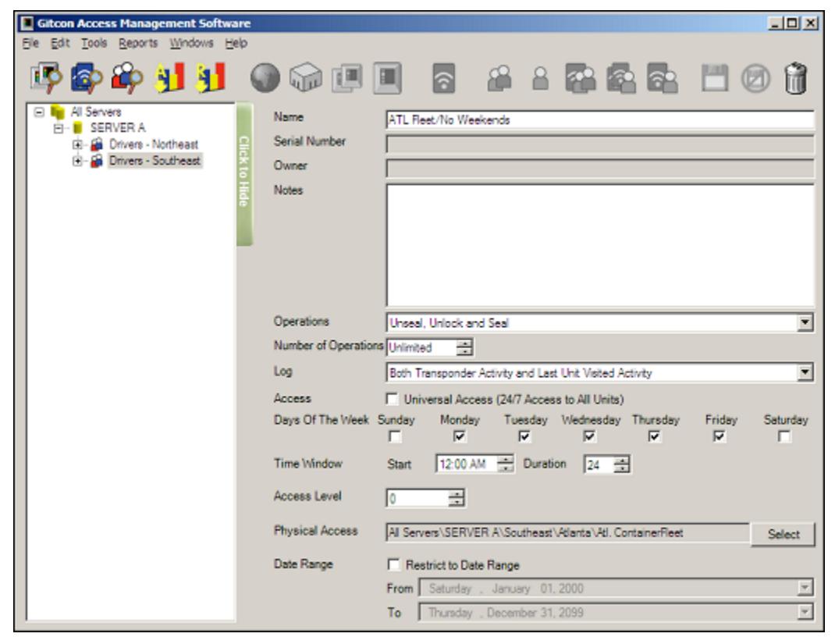Click the trash can delete icon

pyautogui.click(x=796, y=78)
